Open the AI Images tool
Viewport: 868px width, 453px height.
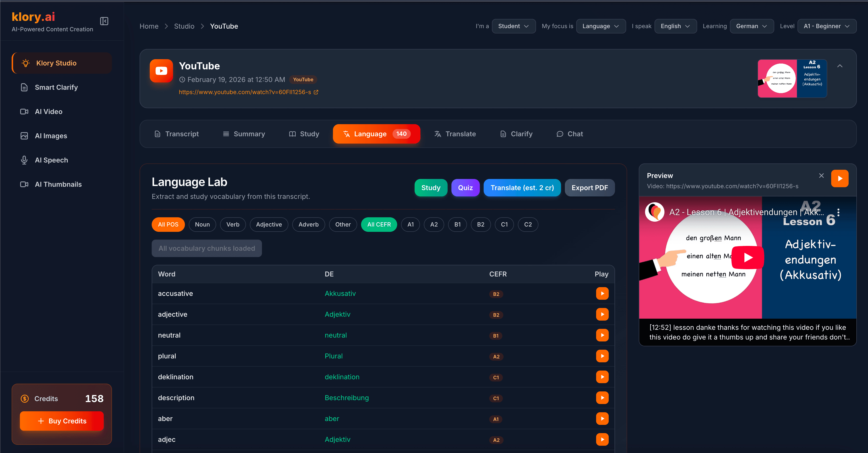51,136
